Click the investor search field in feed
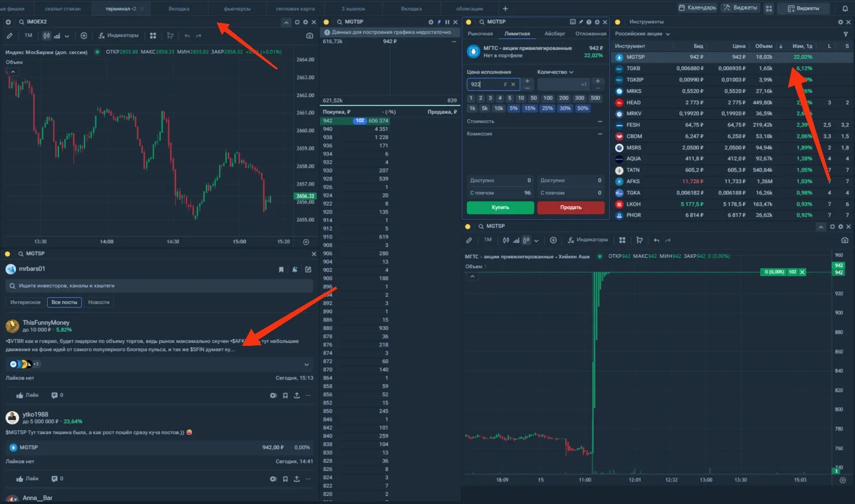The height and width of the screenshot is (504, 855). [159, 286]
